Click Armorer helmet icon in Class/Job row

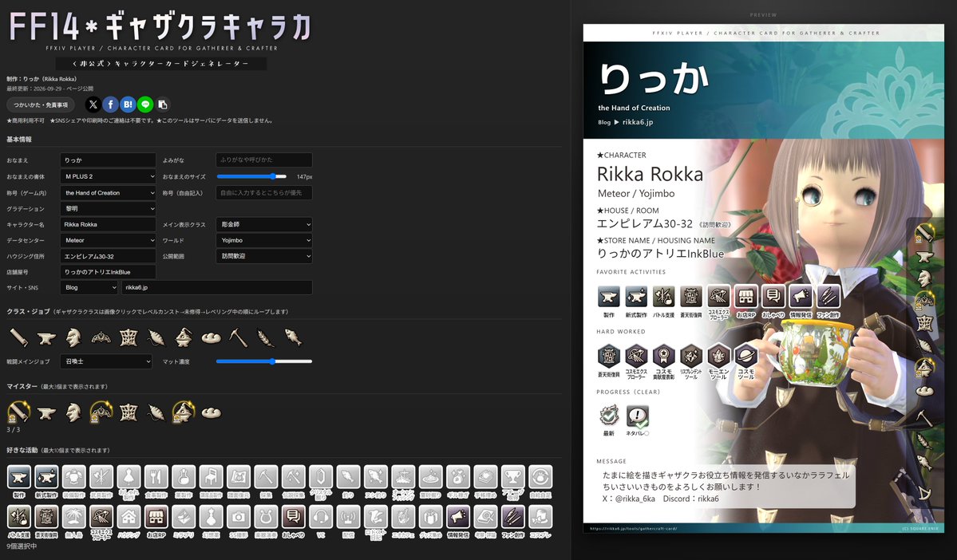coord(73,337)
